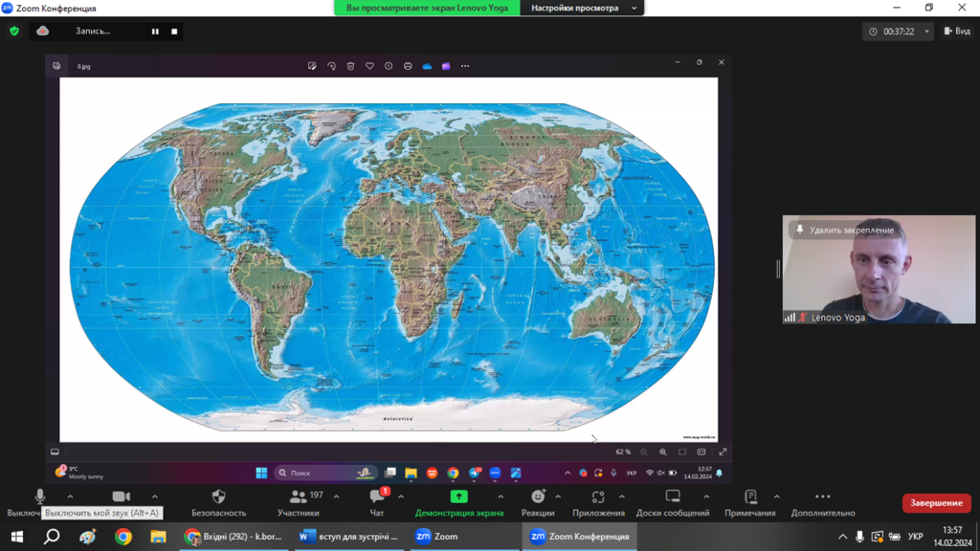Open the Безопасность security panel
980x551 pixels.
click(x=218, y=503)
